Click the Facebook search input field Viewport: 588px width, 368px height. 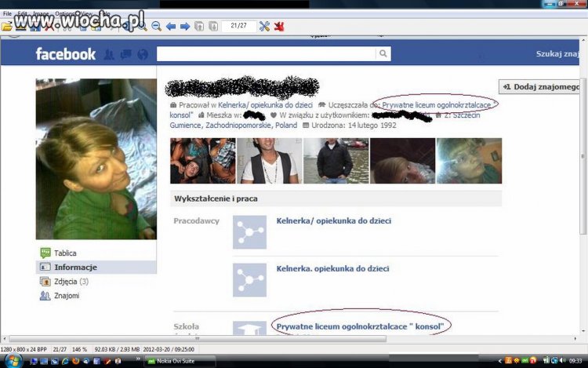[x=267, y=53]
